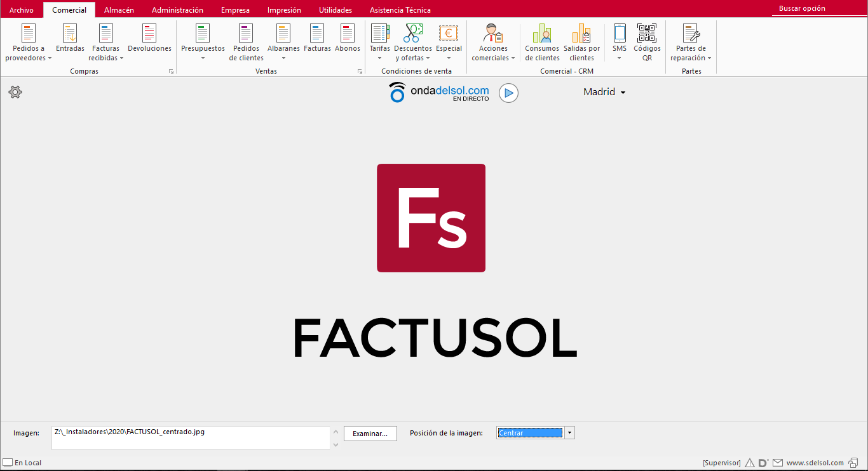Select the Comercial ribbon tab

(69, 10)
